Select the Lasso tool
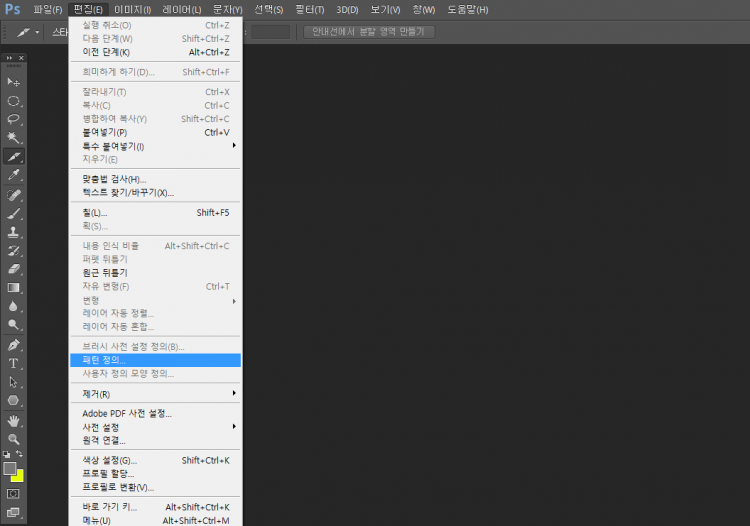This screenshot has height=526, width=750. click(14, 119)
